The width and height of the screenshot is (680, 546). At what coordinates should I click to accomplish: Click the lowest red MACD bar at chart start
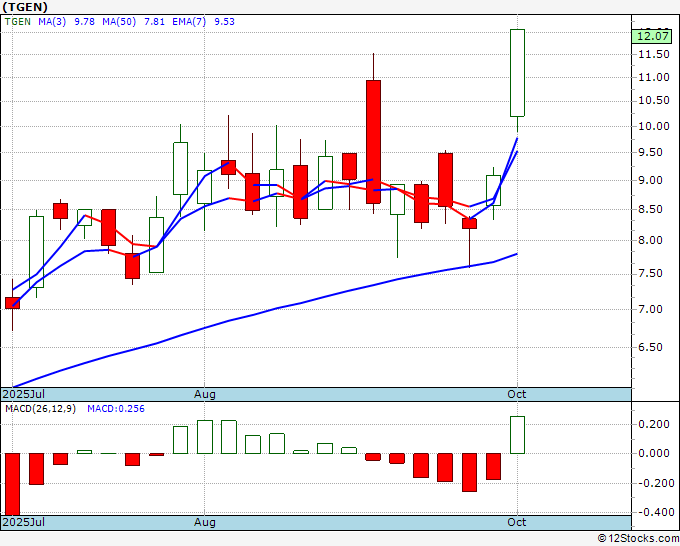(13, 484)
